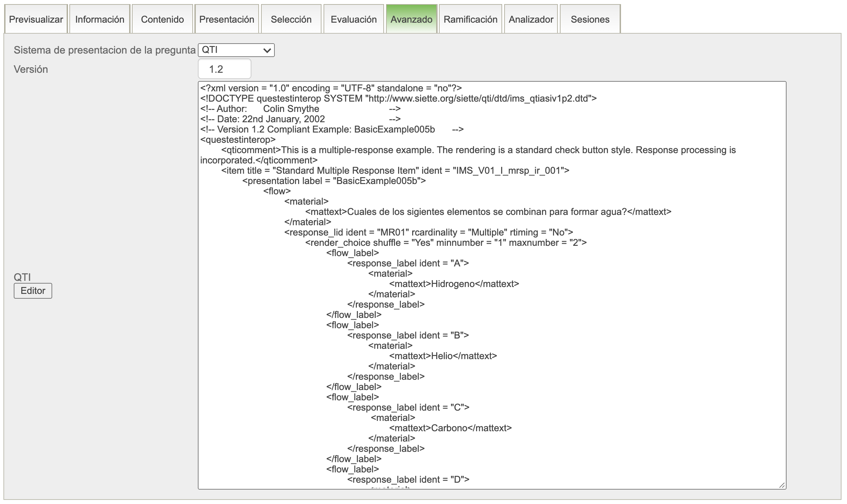
Task: Go to the Presentación tab
Action: [x=226, y=19]
